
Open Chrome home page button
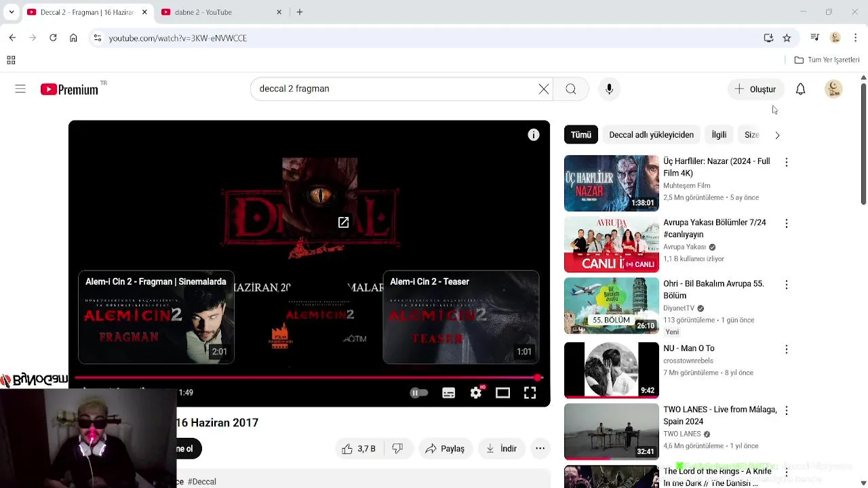(73, 38)
